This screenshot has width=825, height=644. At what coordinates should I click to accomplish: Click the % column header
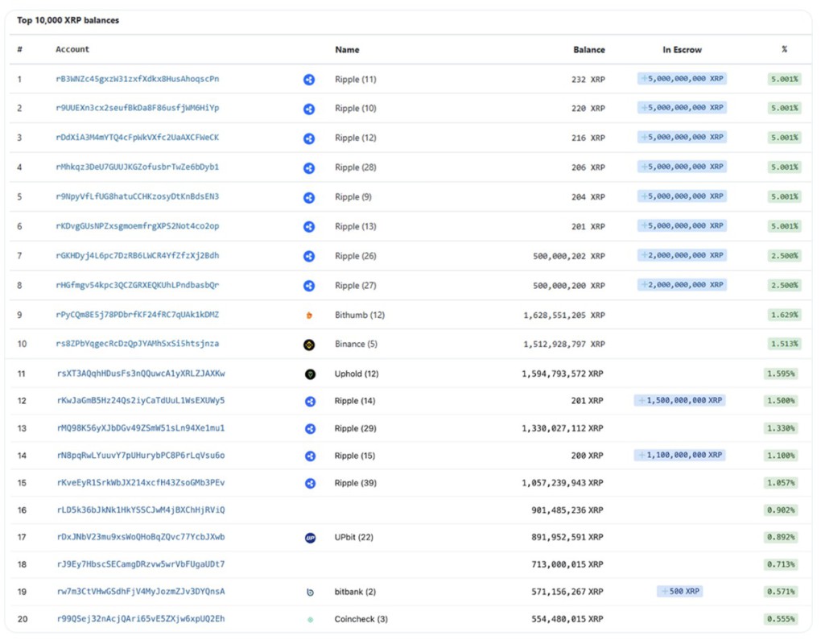click(784, 50)
